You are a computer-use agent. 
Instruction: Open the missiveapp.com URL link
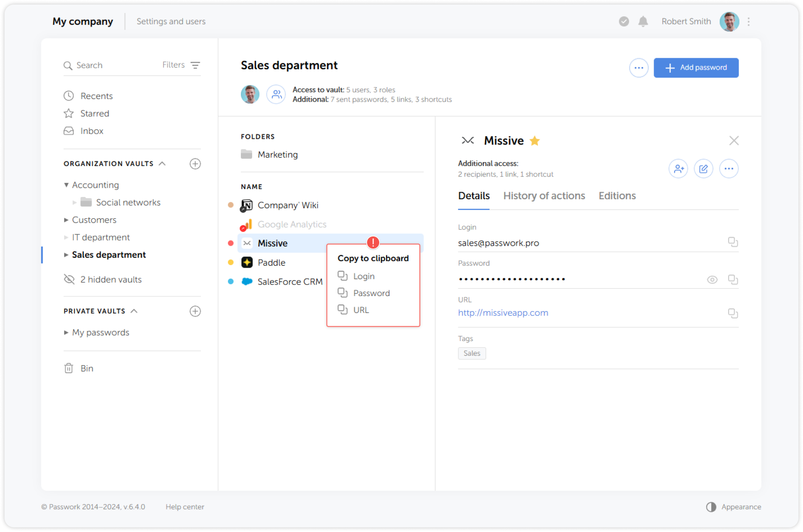(503, 313)
